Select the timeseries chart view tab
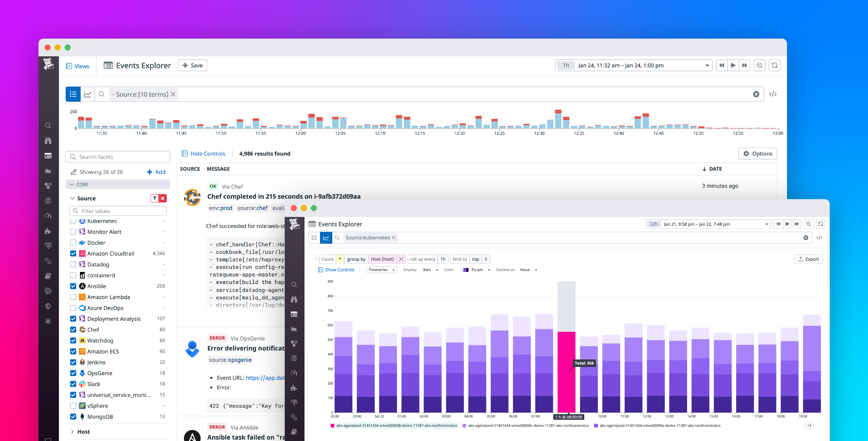The height and width of the screenshot is (441, 868). pos(88,94)
